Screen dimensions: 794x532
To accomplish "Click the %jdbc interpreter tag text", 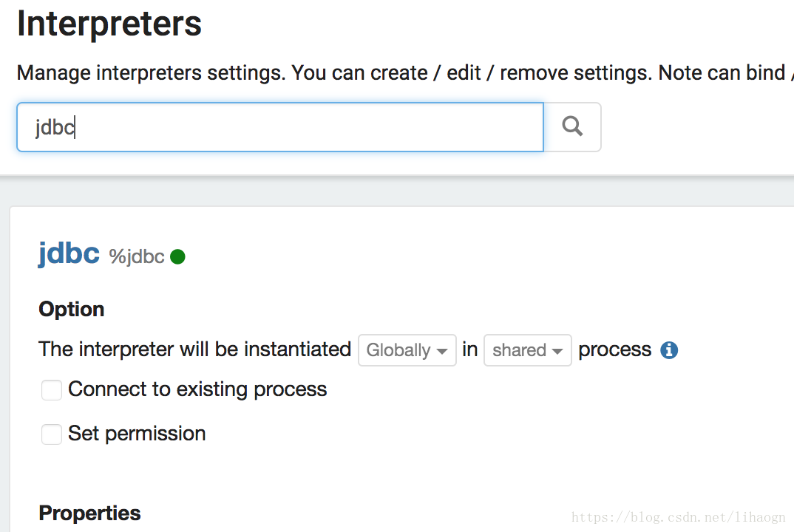I will tap(137, 256).
